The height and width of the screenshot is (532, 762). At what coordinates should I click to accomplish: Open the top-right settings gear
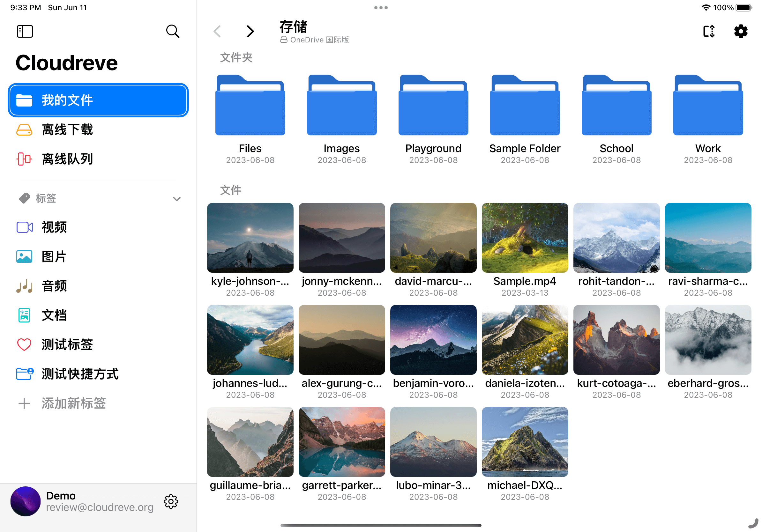point(741,32)
